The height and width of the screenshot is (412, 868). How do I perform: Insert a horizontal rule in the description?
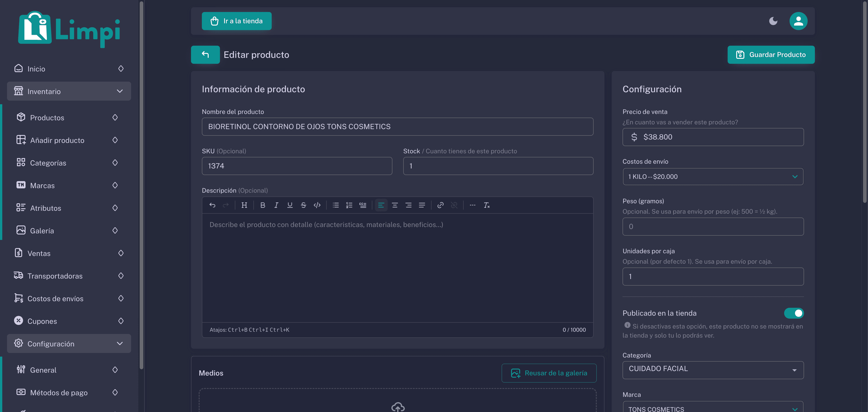(473, 205)
